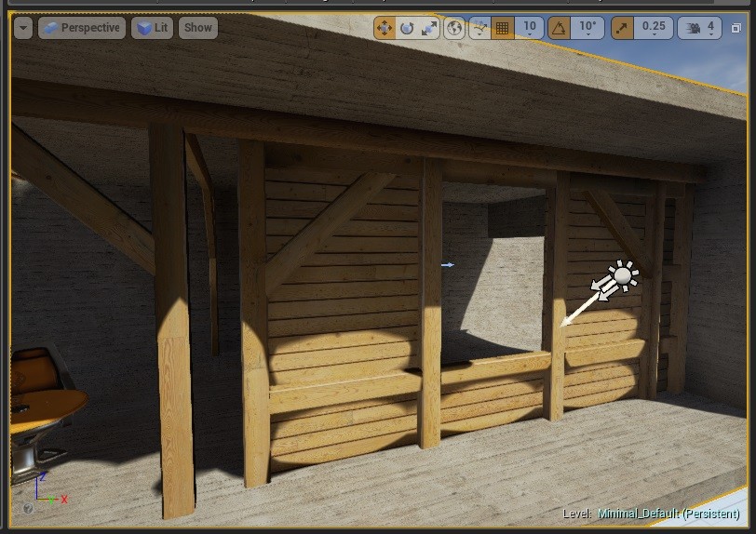Image resolution: width=756 pixels, height=534 pixels.
Task: Select the scale gizmo tool
Action: pyautogui.click(x=428, y=28)
